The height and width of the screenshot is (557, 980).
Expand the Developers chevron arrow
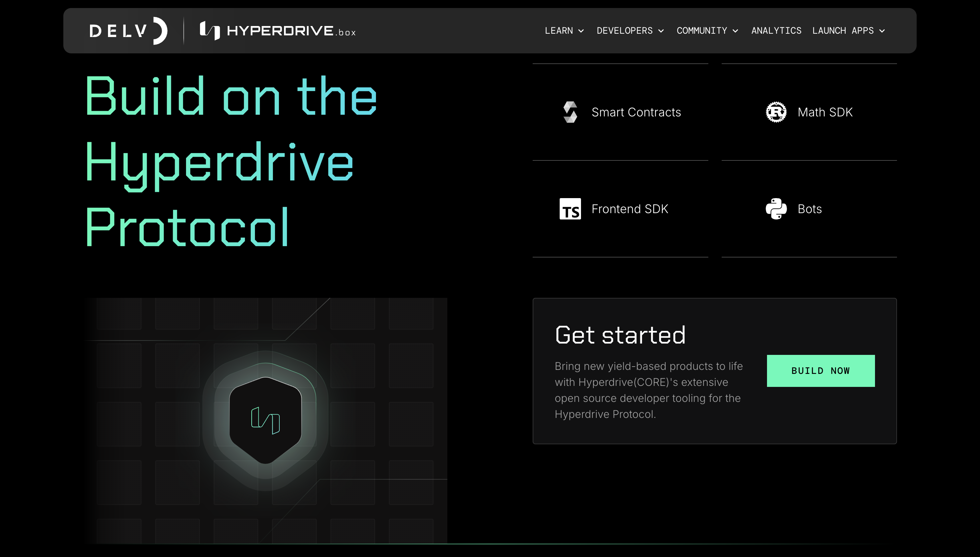click(661, 31)
